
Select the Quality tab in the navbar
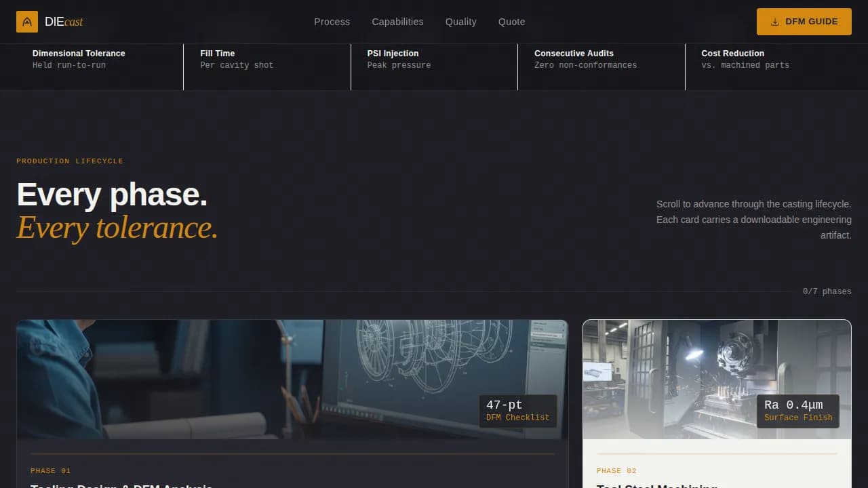pyautogui.click(x=460, y=22)
